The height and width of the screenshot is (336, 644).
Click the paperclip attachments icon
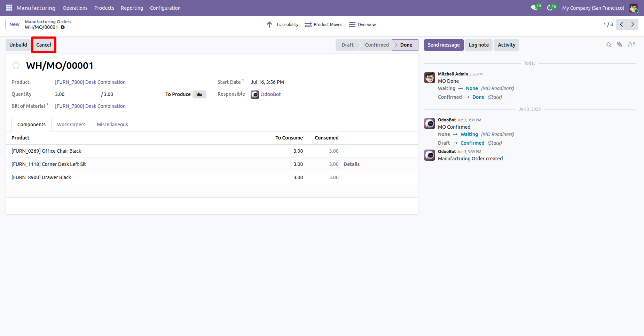(620, 45)
